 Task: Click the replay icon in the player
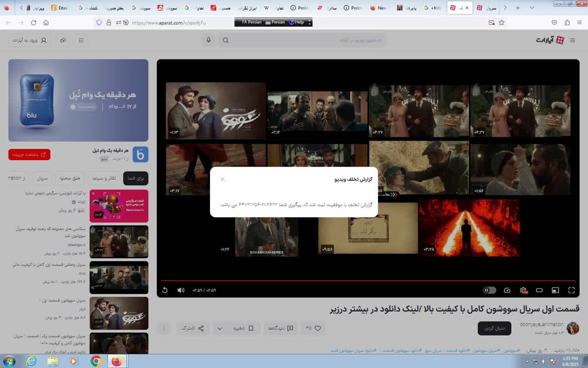(165, 290)
